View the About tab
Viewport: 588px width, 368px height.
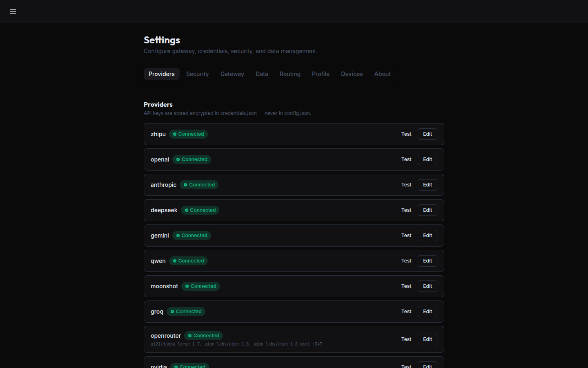click(383, 74)
